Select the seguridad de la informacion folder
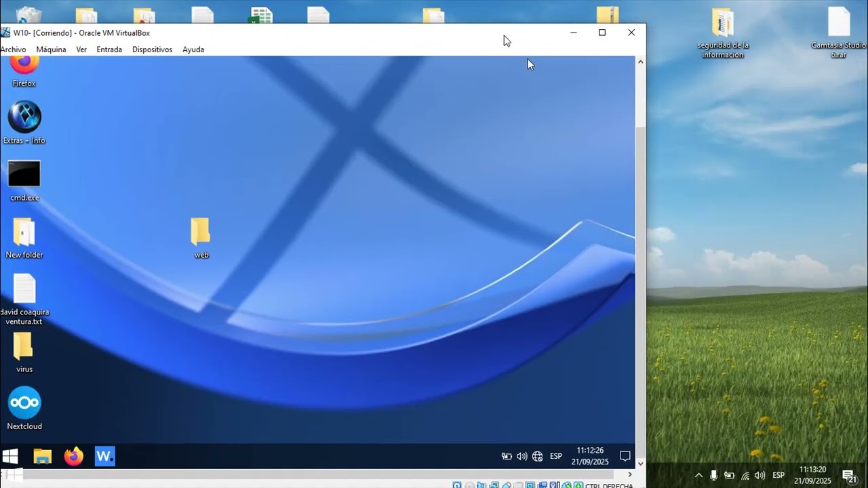 click(723, 33)
